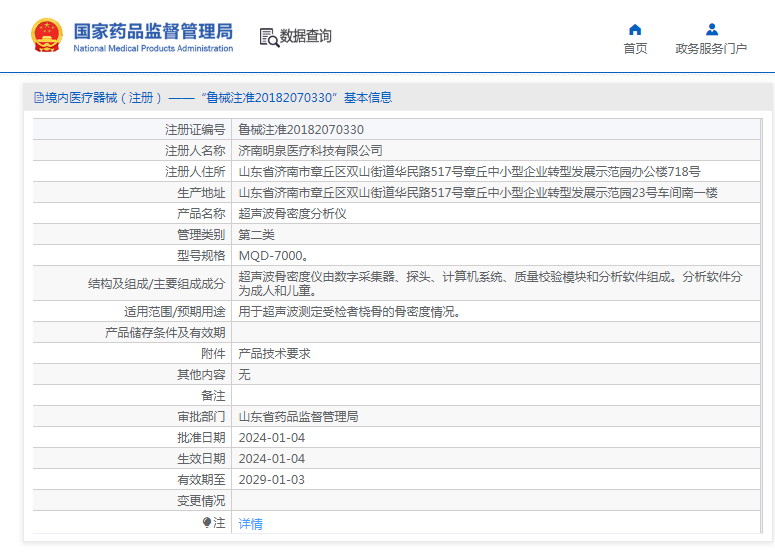Screen dimensions: 775x554
Task: Select registration number 鲁械注准20182070330 cell
Action: (301, 130)
